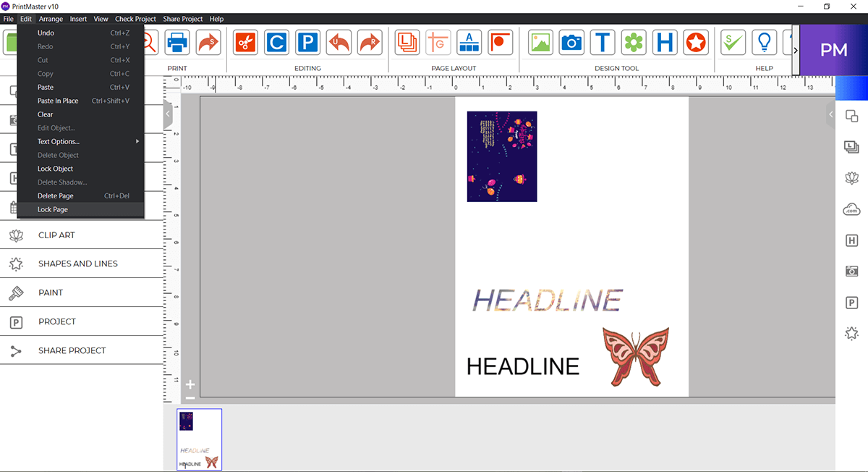The width and height of the screenshot is (868, 472).
Task: Open the Shapes star icon
Action: (695, 42)
